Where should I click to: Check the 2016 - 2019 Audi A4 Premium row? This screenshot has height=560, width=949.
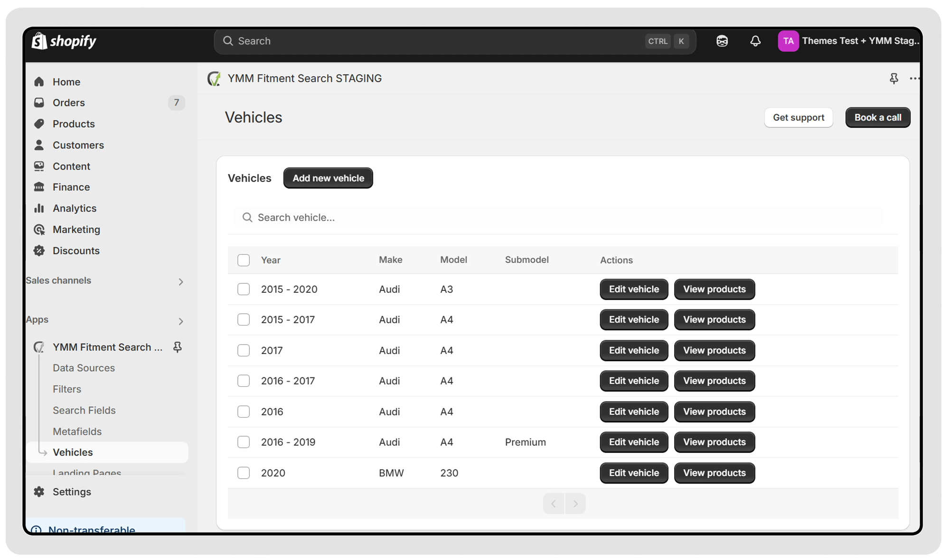click(244, 442)
